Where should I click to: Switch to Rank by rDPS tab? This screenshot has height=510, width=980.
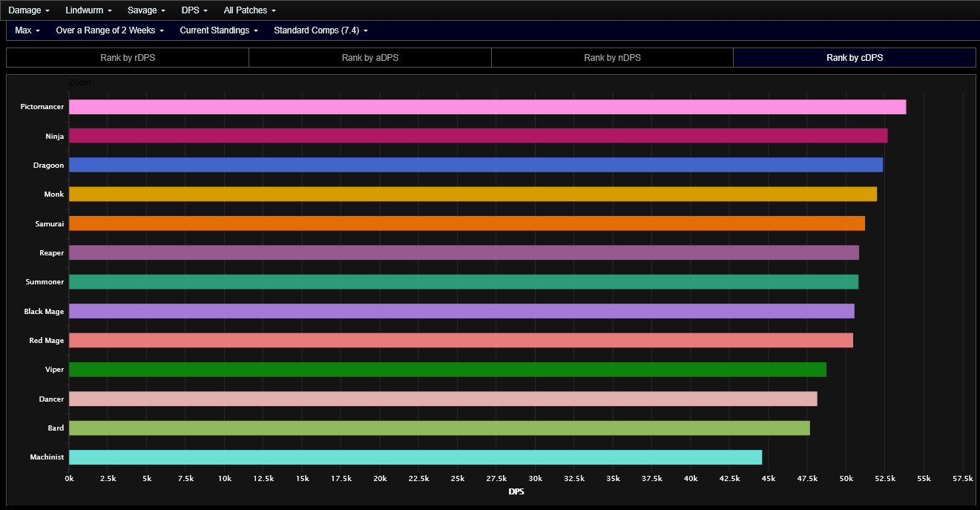click(128, 57)
